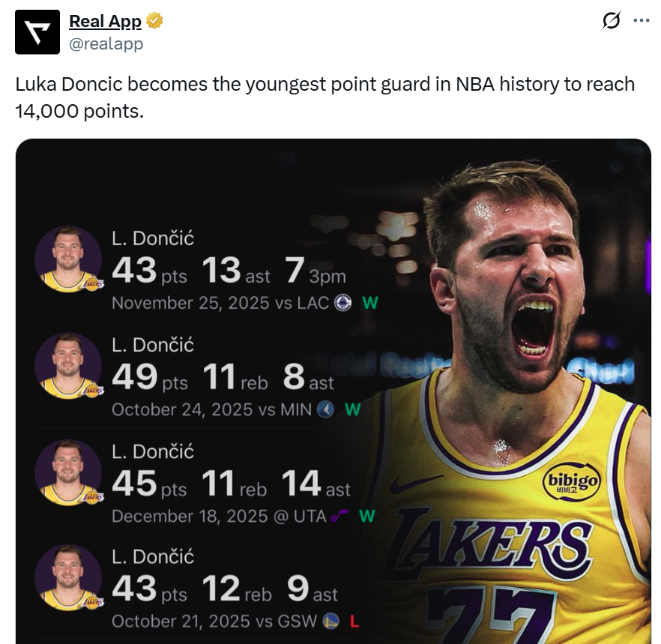Click the gold verified badge

[x=154, y=22]
